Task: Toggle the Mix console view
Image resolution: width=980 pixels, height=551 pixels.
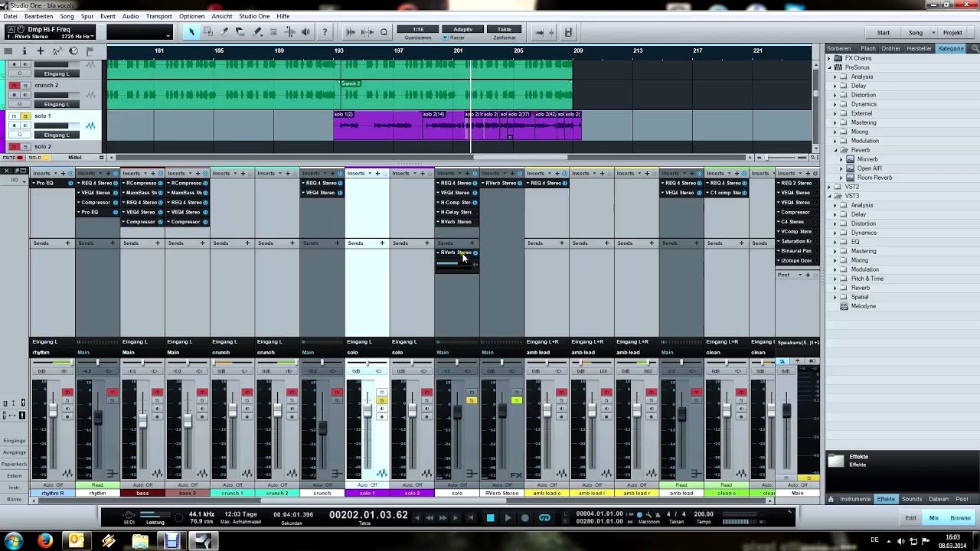Action: tap(933, 518)
